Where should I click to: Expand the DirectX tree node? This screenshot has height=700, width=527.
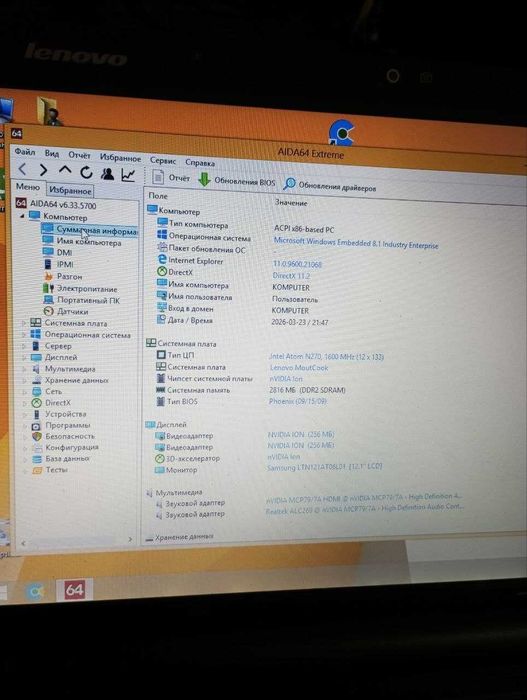click(25, 403)
